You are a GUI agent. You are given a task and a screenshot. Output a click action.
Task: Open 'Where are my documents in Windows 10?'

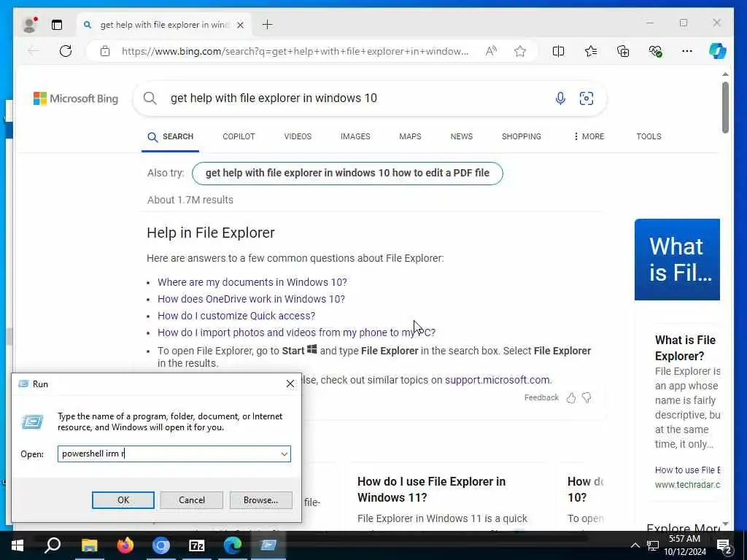pyautogui.click(x=252, y=282)
